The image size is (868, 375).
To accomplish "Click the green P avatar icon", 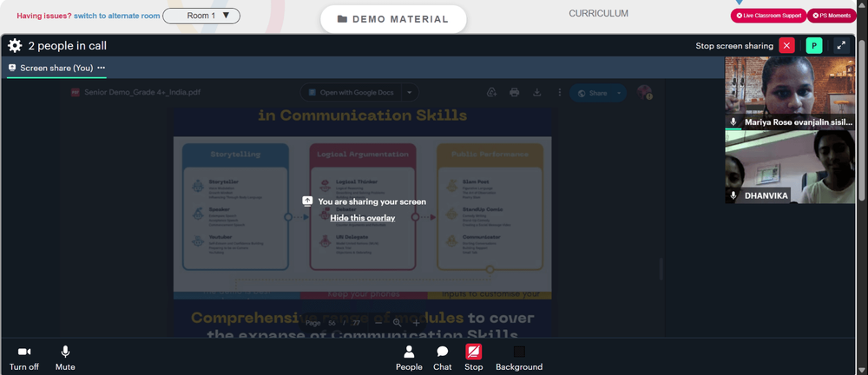I will pyautogui.click(x=814, y=45).
